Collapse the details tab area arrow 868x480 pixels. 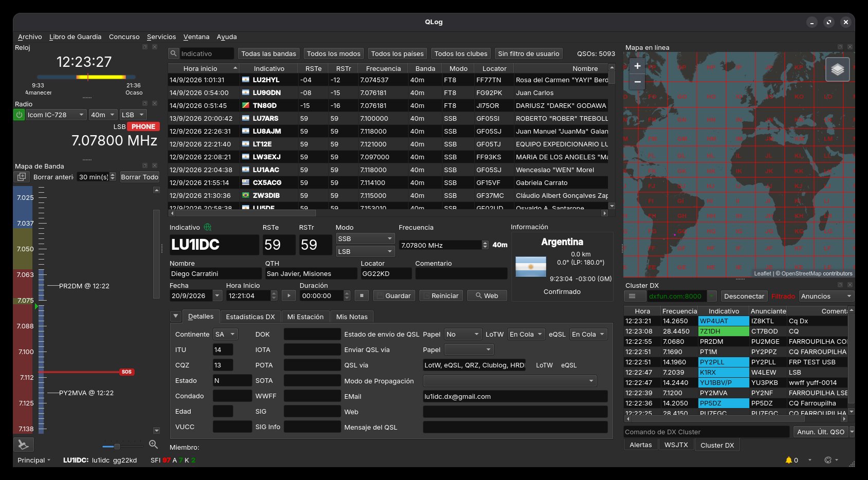pos(176,316)
